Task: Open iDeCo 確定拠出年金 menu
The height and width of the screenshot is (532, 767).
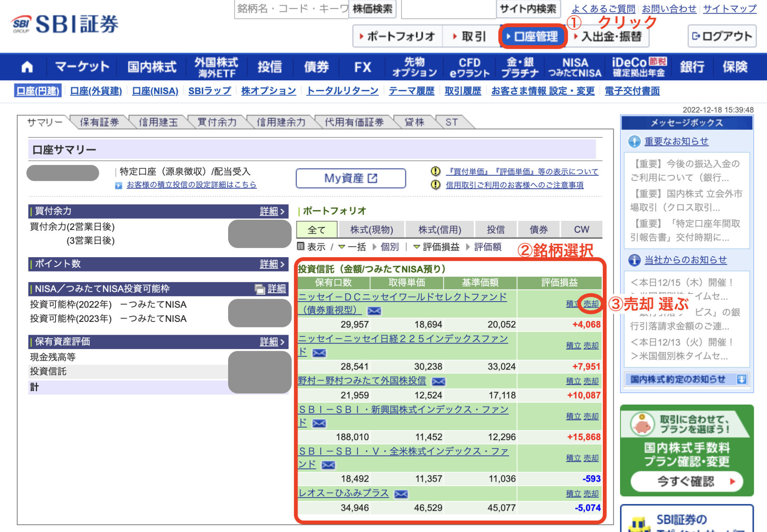Action: 639,67
